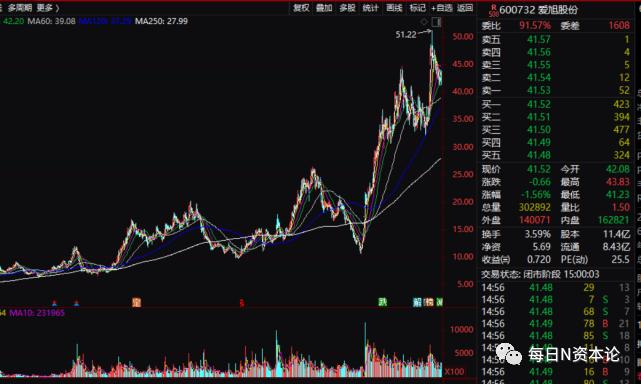
Task: Click the MA10: 231965 volume indicator label
Action: click(37, 313)
